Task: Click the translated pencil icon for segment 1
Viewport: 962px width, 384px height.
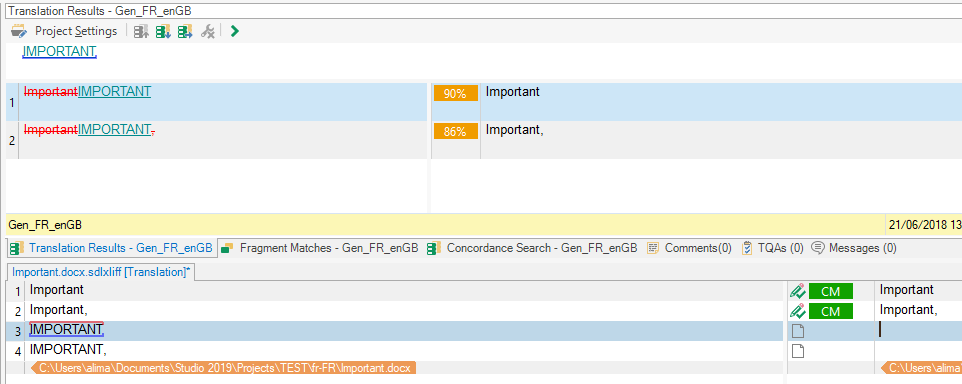Action: [797, 291]
